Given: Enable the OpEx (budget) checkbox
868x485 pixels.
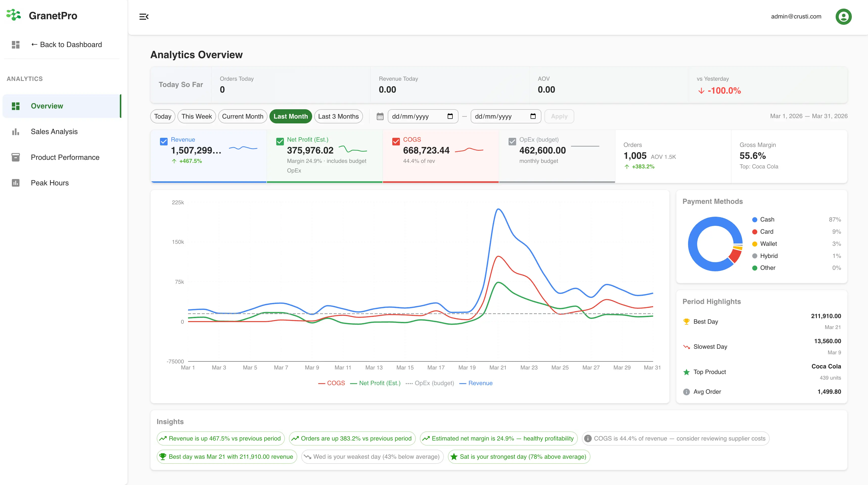Looking at the screenshot, I should (x=512, y=141).
